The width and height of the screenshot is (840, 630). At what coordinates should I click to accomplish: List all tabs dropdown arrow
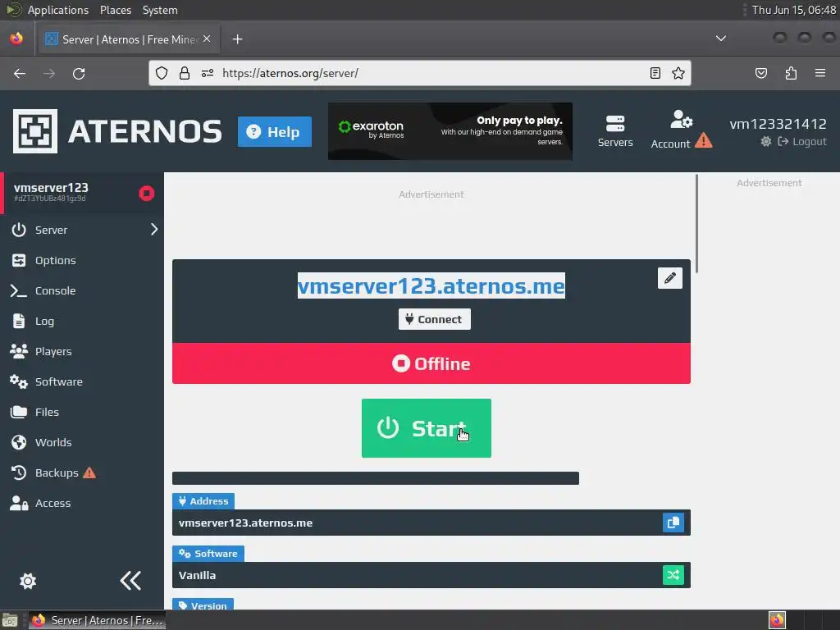coord(721,39)
